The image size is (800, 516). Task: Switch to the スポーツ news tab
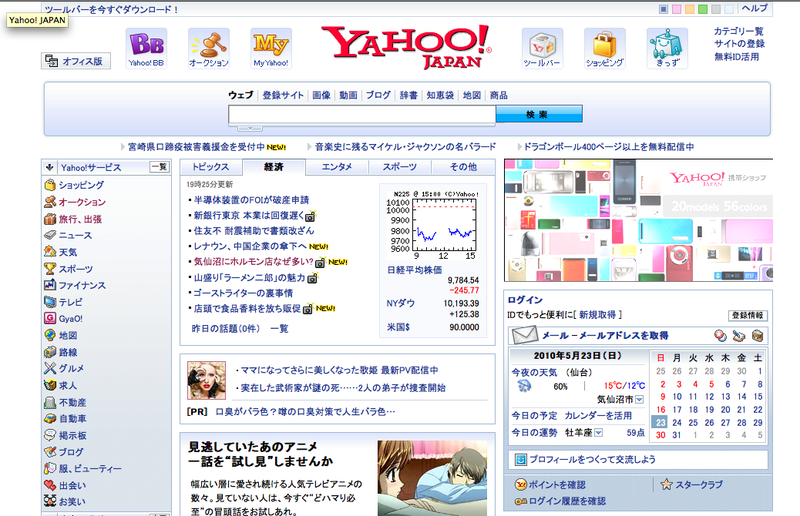(x=399, y=167)
